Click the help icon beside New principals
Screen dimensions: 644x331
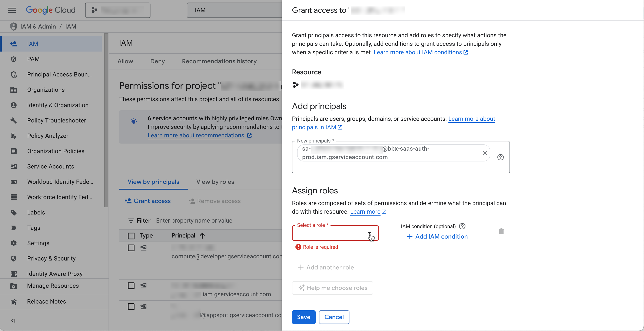point(500,157)
